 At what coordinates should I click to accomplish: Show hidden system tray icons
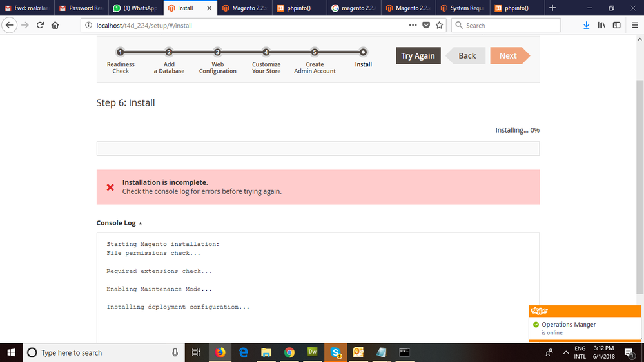(x=566, y=352)
